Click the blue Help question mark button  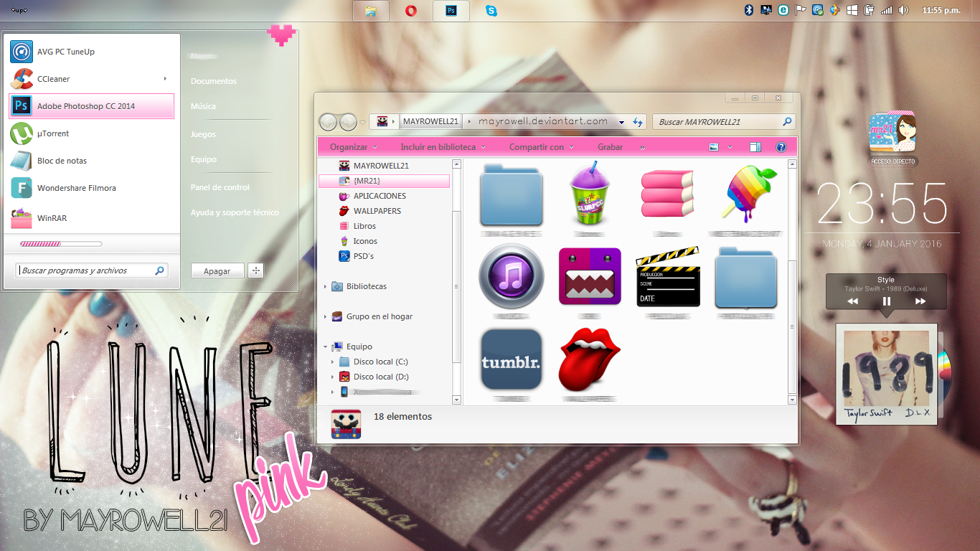(781, 147)
